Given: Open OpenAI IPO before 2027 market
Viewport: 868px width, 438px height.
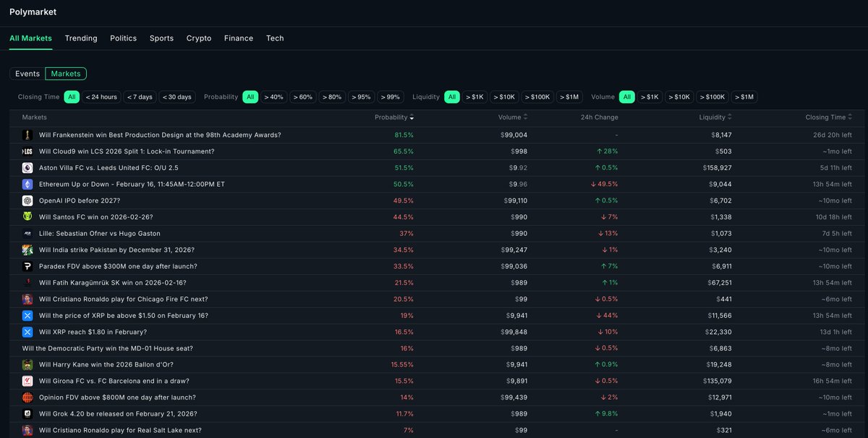Looking at the screenshot, I should [80, 201].
